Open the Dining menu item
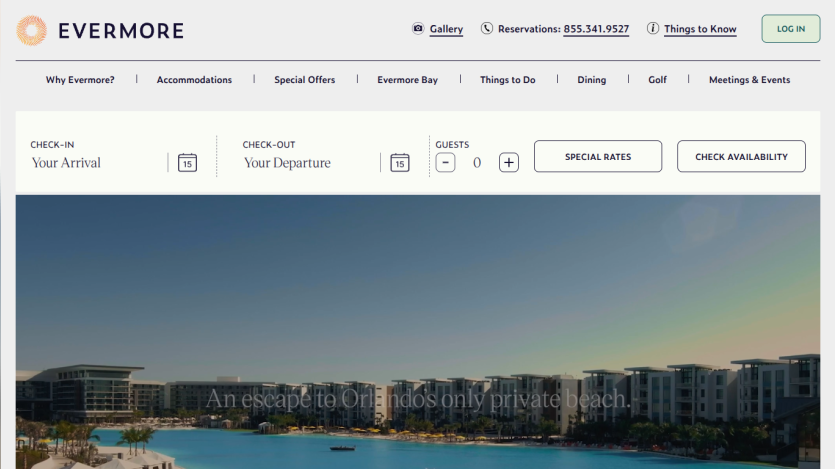Viewport: 835px width, 469px height. point(592,80)
